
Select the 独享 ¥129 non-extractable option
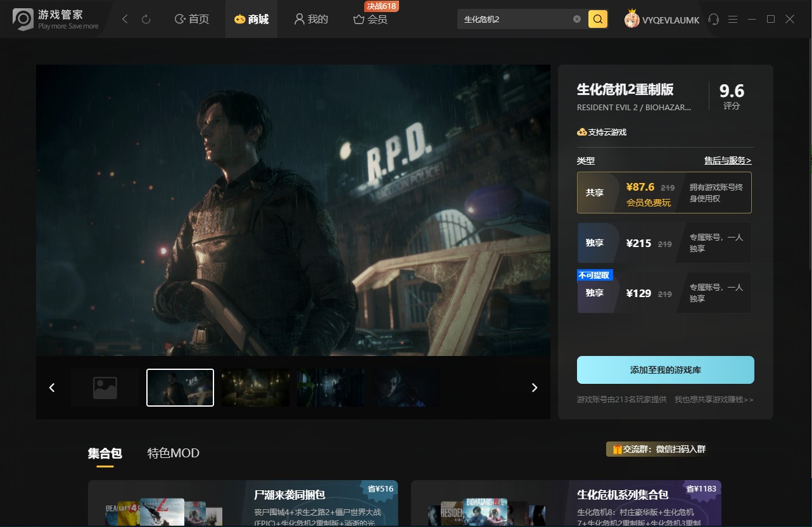pyautogui.click(x=664, y=292)
